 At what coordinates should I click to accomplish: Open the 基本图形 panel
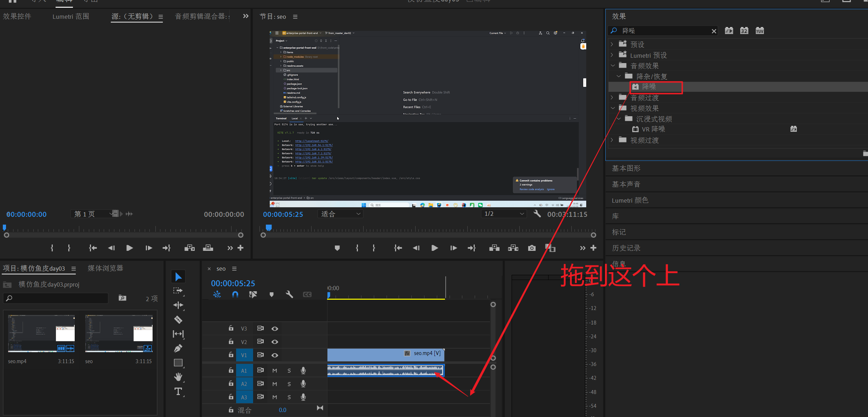click(x=626, y=168)
